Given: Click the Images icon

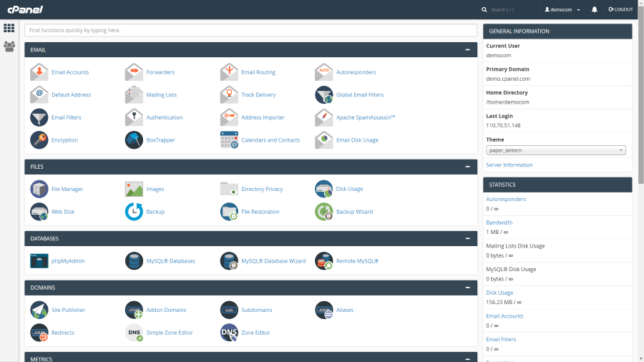Looking at the screenshot, I should pyautogui.click(x=134, y=189).
